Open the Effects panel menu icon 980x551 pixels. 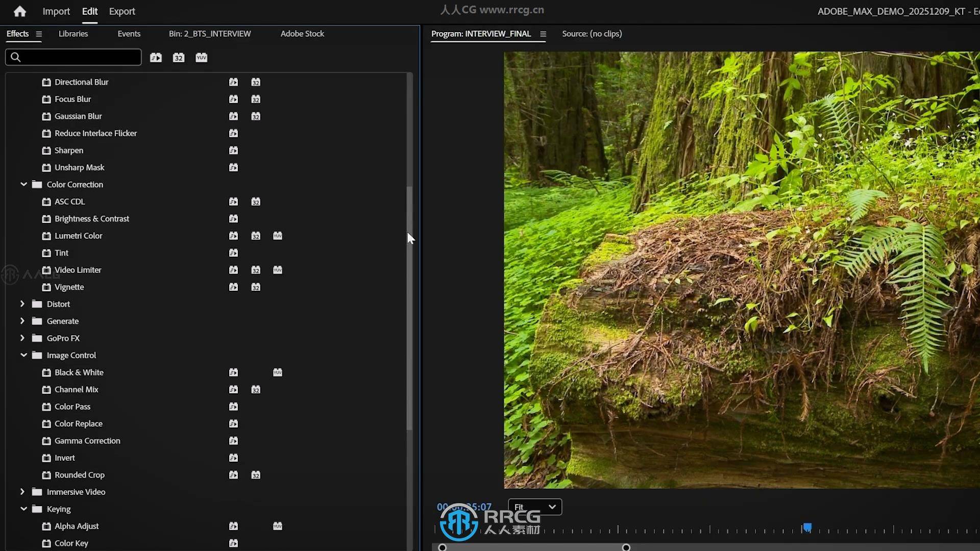pyautogui.click(x=39, y=34)
